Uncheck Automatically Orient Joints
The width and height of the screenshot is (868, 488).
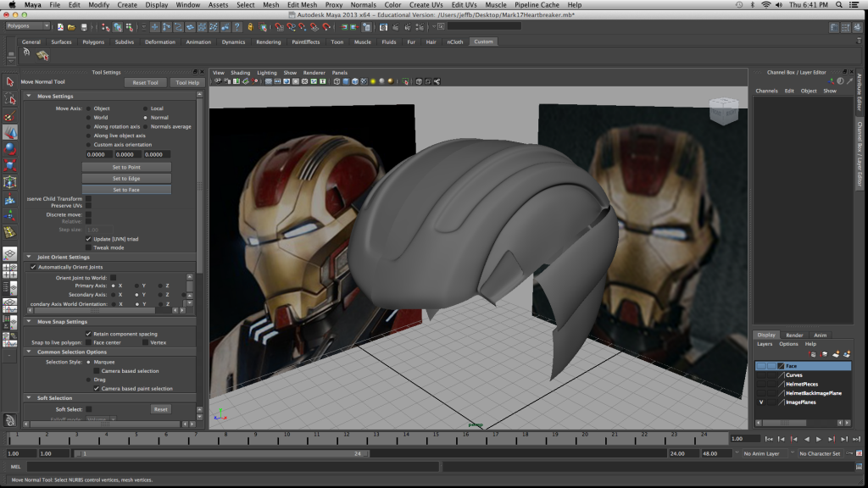click(x=33, y=267)
